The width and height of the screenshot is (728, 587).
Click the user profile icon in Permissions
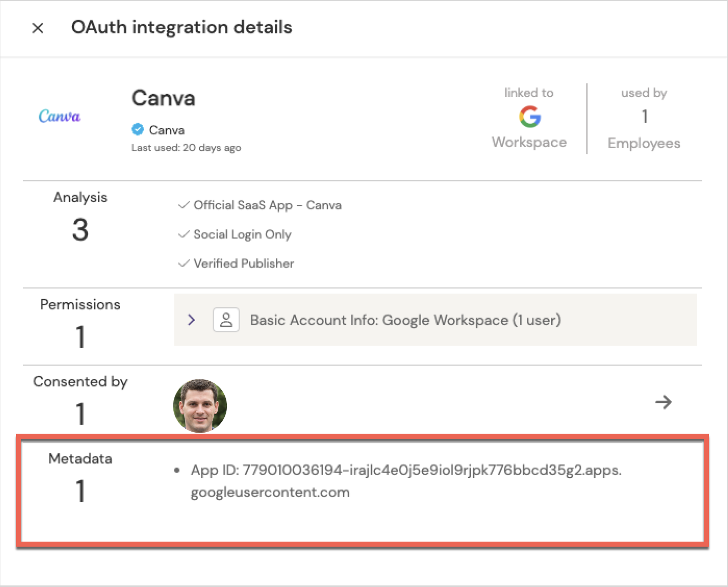(226, 320)
